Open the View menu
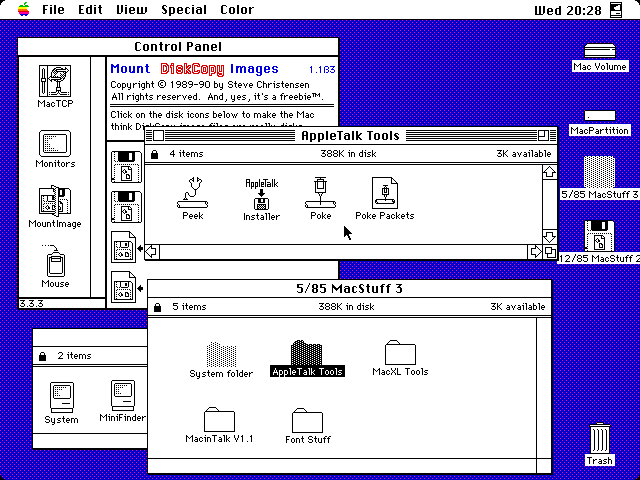The width and height of the screenshot is (640, 480). click(x=131, y=10)
